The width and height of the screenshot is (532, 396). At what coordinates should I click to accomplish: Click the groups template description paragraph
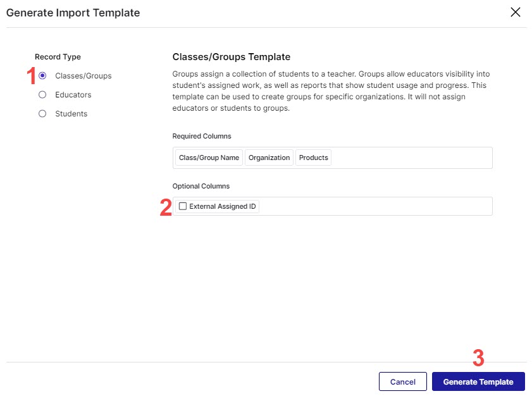pyautogui.click(x=329, y=91)
